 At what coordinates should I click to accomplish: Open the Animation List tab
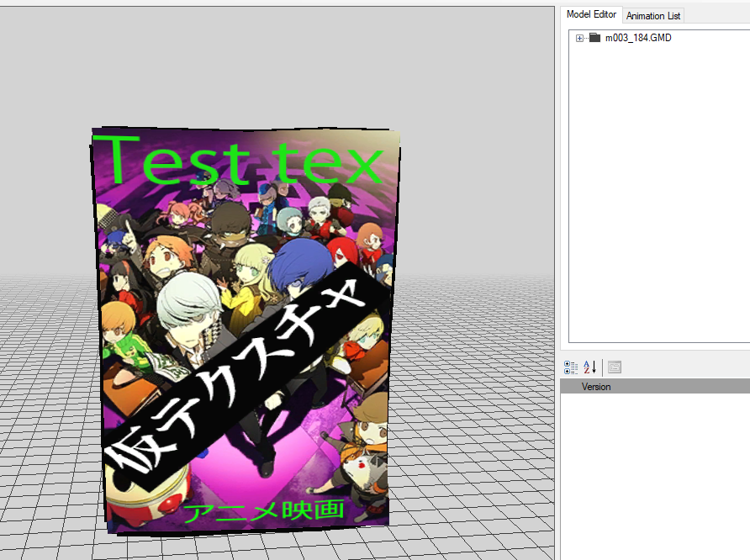click(x=653, y=16)
